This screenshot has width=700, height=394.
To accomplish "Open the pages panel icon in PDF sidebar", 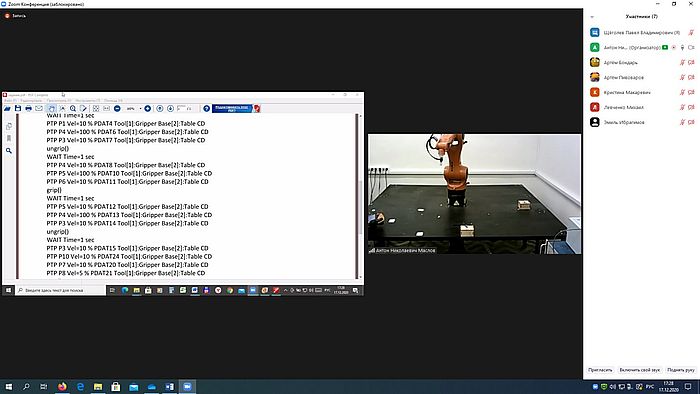I will 9,127.
